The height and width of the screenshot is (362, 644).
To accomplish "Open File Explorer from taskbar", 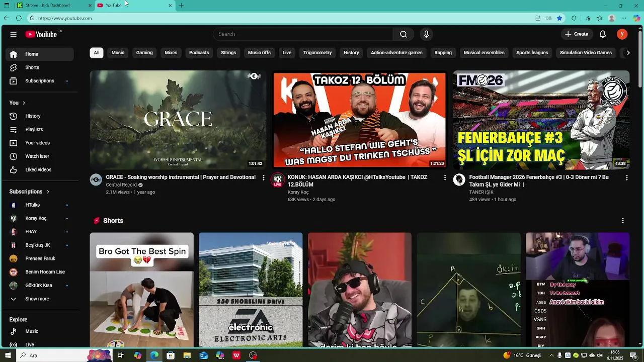I will [x=187, y=355].
